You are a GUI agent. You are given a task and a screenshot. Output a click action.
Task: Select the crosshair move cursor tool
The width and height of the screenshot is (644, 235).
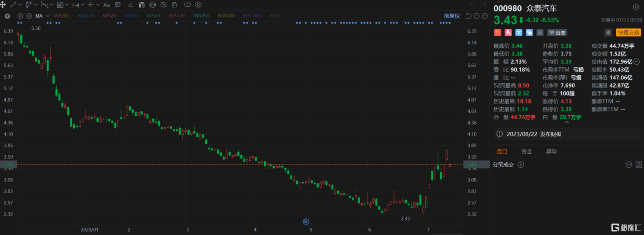click(x=3, y=5)
